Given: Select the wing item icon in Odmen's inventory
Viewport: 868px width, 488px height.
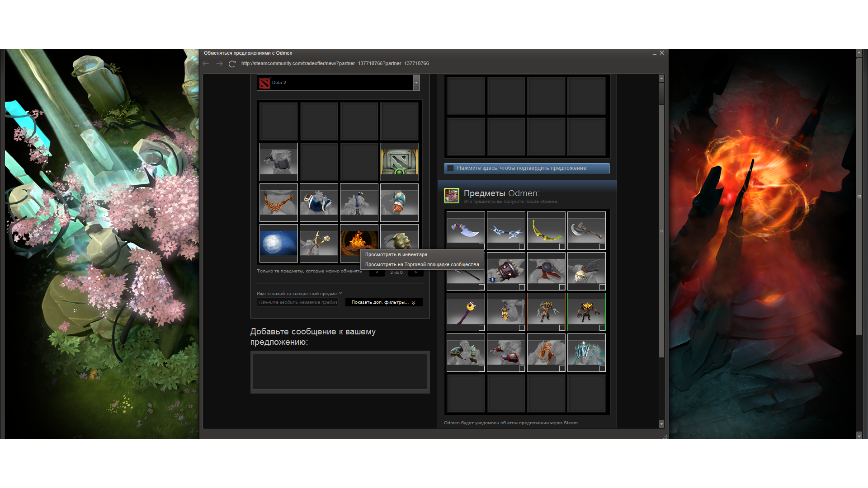Looking at the screenshot, I should tap(505, 230).
